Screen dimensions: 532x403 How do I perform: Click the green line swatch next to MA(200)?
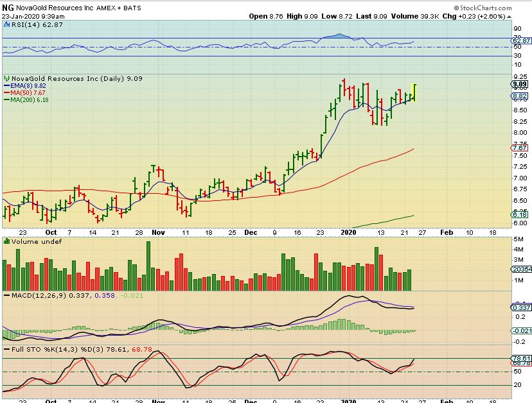[x=6, y=99]
